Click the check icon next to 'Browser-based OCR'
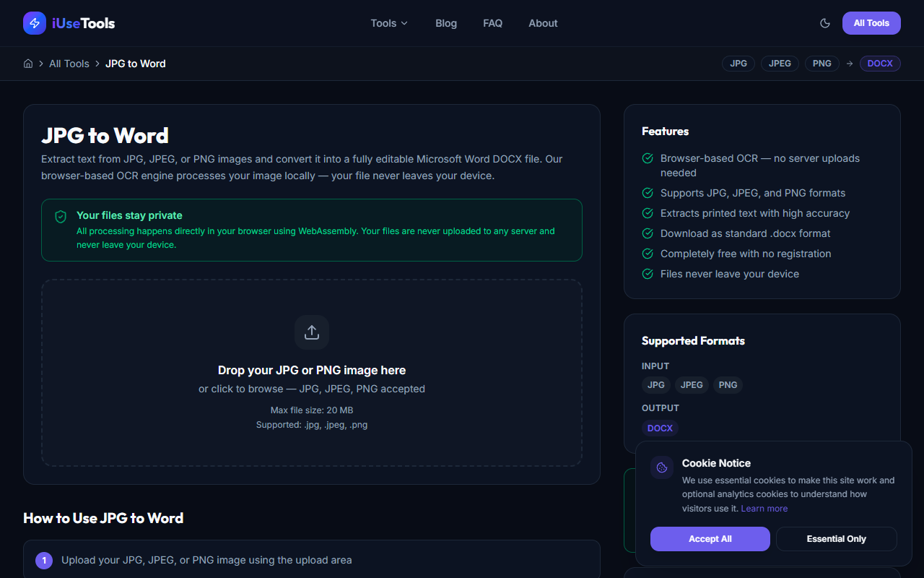 click(647, 158)
